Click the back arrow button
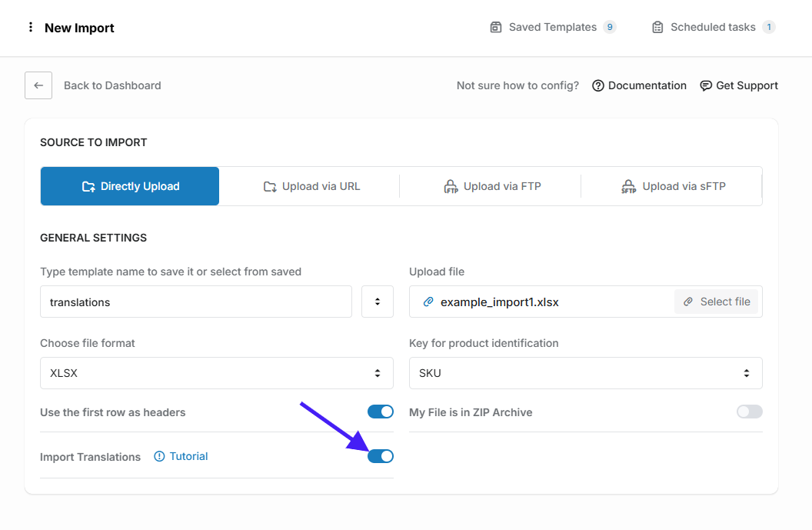 38,85
